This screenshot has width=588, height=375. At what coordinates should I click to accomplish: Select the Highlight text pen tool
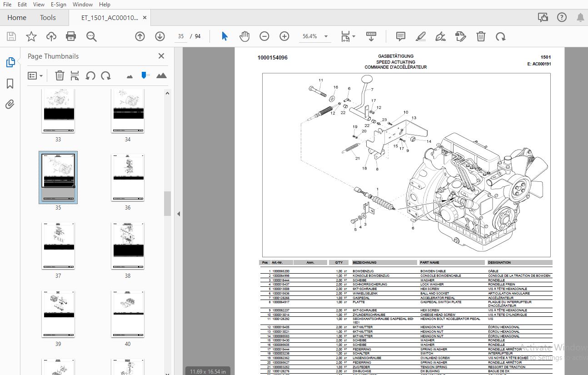(421, 36)
